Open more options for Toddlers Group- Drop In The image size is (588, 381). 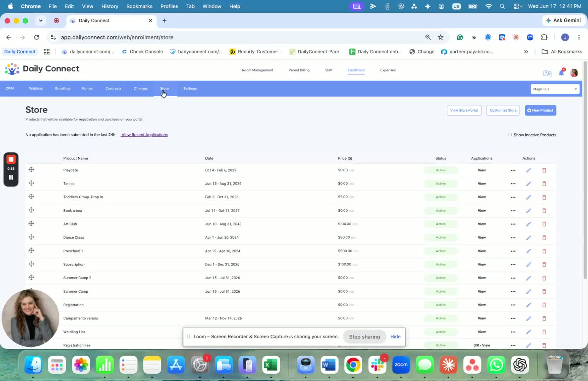513,197
